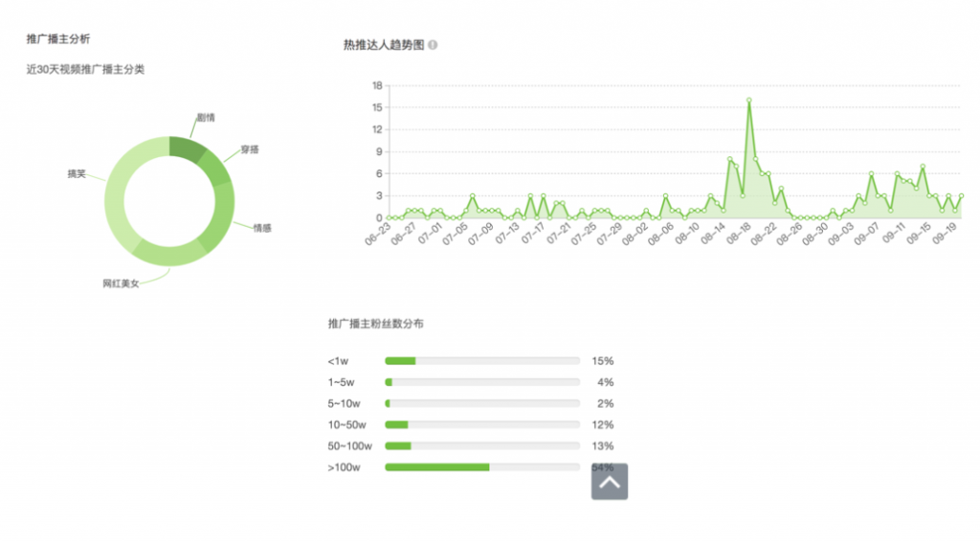
Task: Click the 剧情 label above the donut chart
Action: [x=205, y=117]
